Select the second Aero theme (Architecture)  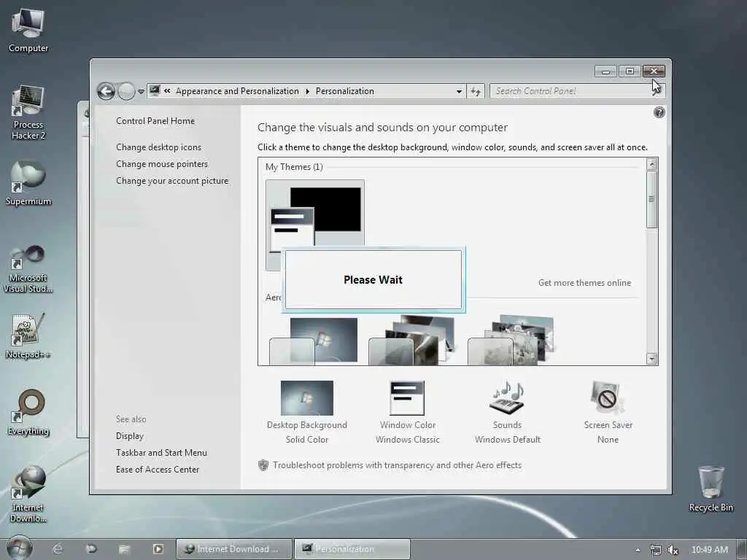tap(413, 340)
